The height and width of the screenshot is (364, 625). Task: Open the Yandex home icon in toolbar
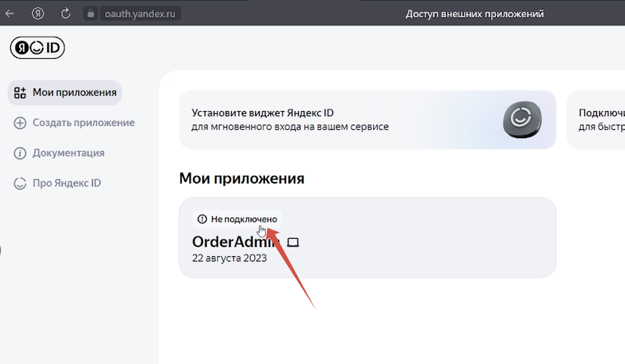[x=38, y=14]
